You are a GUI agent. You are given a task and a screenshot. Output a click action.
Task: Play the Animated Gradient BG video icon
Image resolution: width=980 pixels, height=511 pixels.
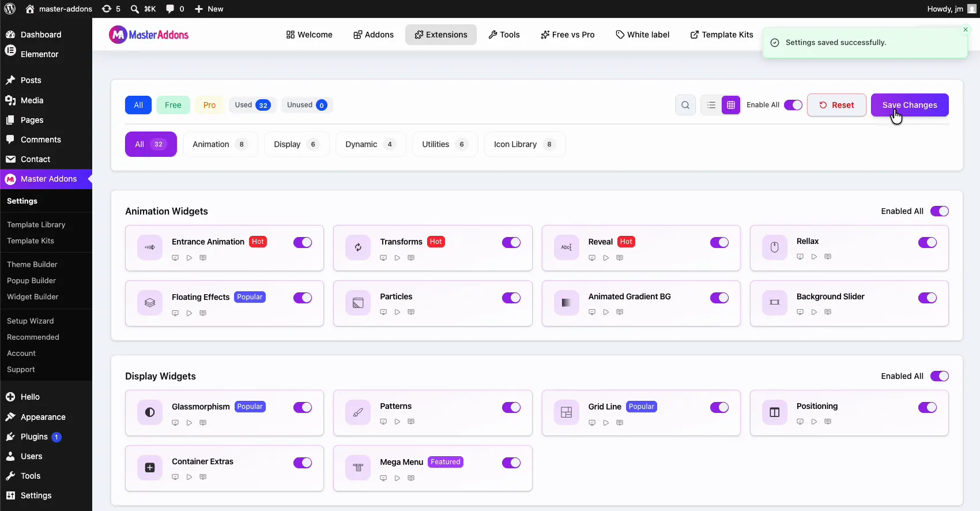pyautogui.click(x=606, y=312)
